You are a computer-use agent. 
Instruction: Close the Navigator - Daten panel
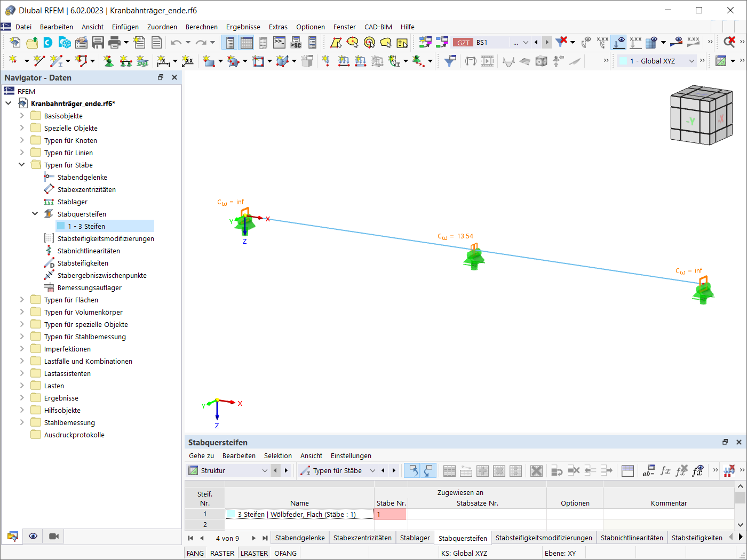(174, 77)
